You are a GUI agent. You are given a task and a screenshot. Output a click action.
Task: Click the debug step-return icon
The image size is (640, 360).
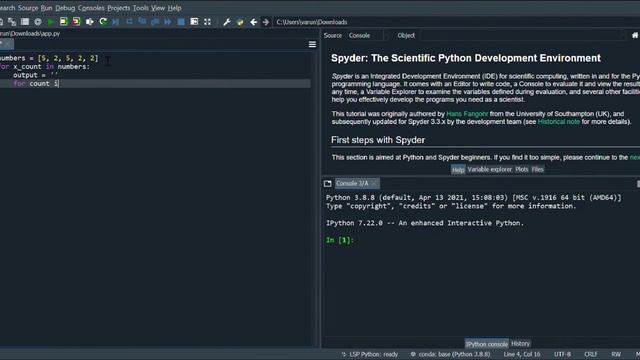pos(155,22)
